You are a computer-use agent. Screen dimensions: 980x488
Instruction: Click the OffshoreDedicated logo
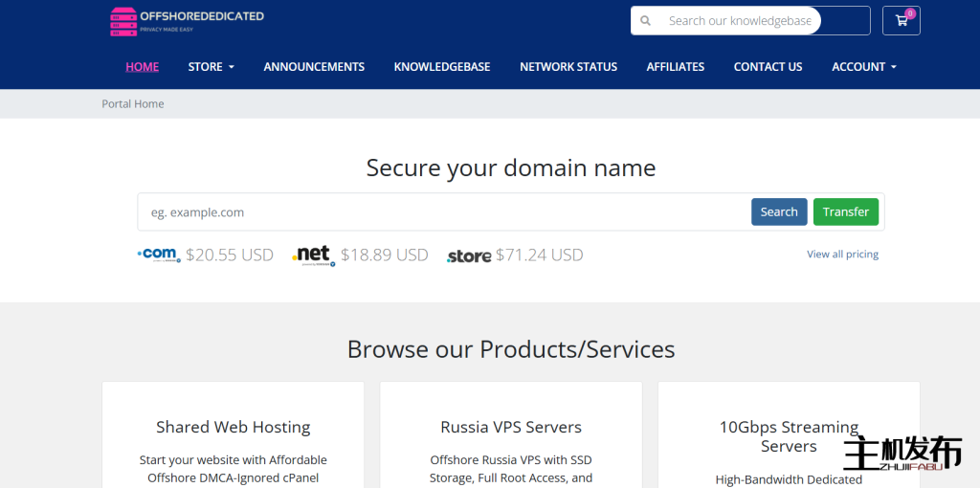tap(187, 21)
